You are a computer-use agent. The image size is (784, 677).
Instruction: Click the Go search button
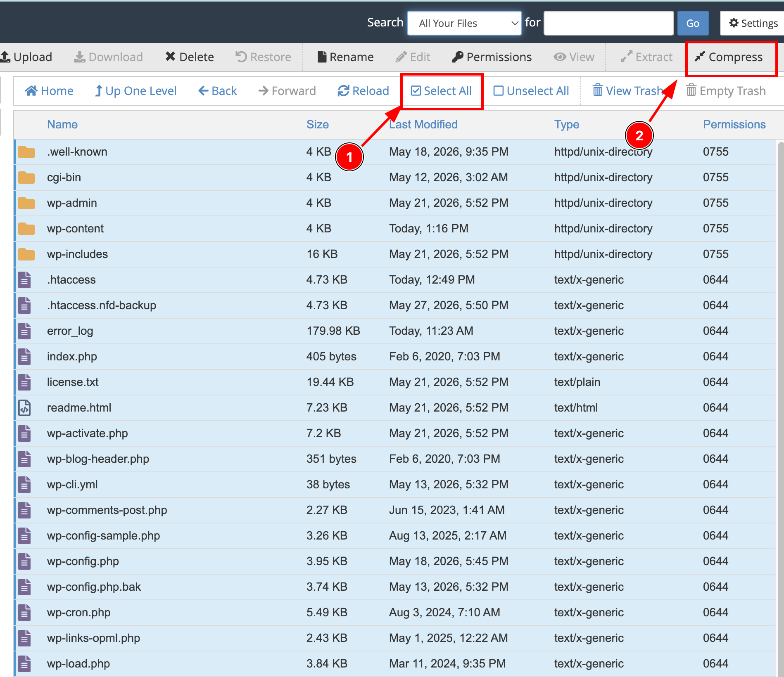(693, 23)
